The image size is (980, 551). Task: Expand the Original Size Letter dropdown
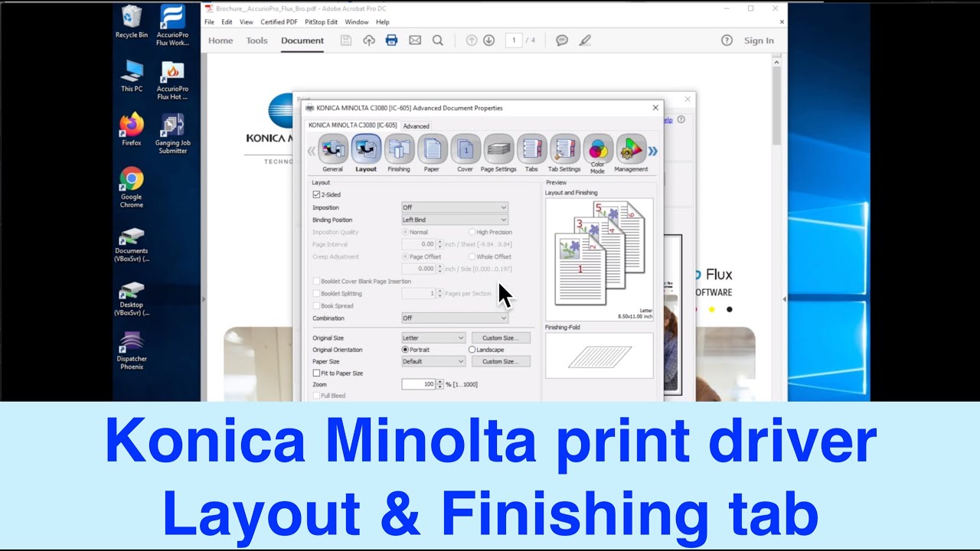tap(433, 337)
